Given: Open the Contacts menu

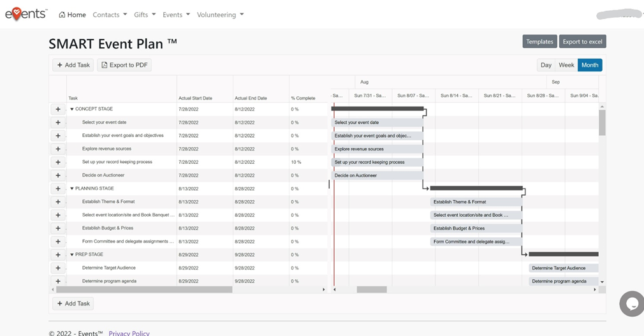Looking at the screenshot, I should [110, 15].
